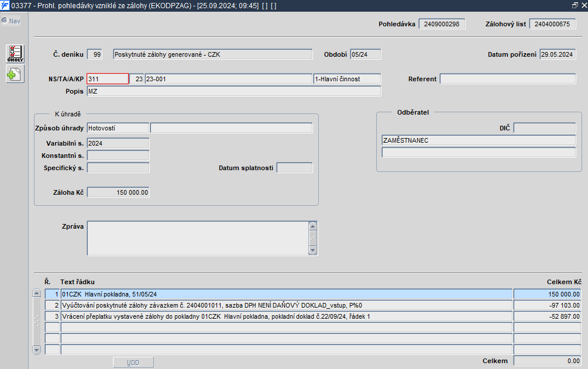
Task: Click the Způsob úhrady Hotovostí field
Action: click(x=118, y=128)
